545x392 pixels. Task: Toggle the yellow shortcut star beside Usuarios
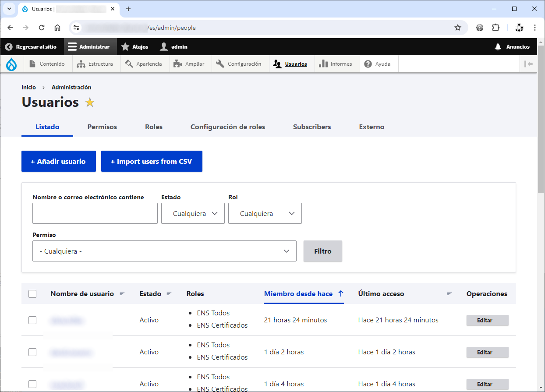[x=90, y=102]
